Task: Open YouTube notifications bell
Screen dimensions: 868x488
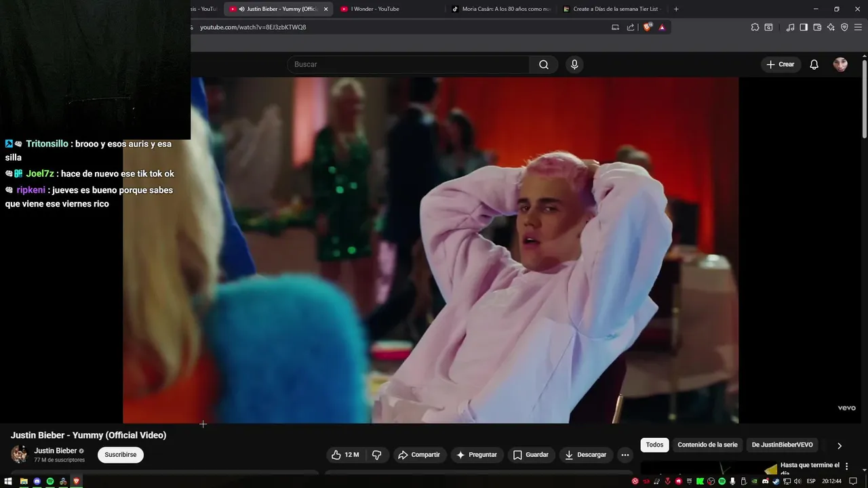Action: pyautogui.click(x=814, y=64)
